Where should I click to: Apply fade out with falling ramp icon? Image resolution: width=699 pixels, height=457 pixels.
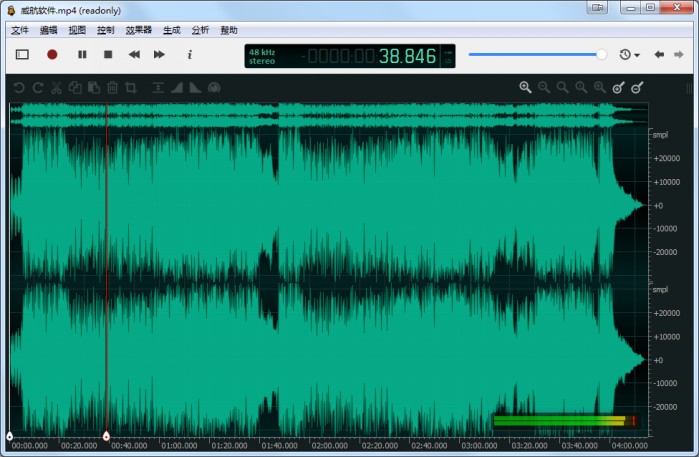(195, 87)
